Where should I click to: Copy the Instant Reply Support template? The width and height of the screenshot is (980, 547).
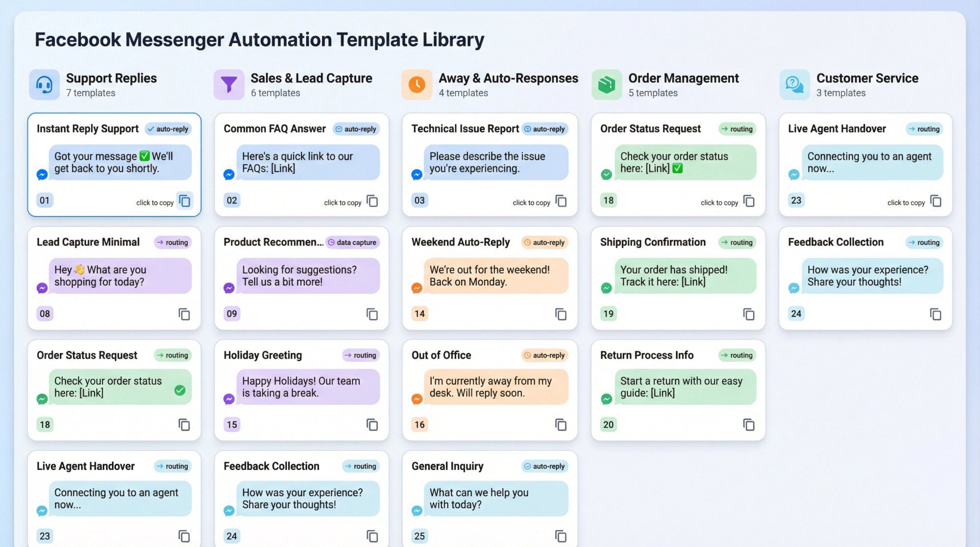coord(185,201)
